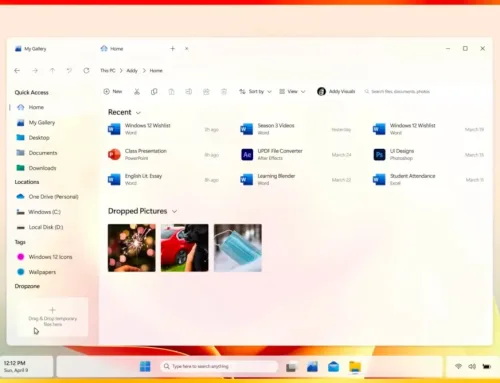The image size is (500, 383).
Task: Select One Drive (Personal) location
Action: (47, 197)
